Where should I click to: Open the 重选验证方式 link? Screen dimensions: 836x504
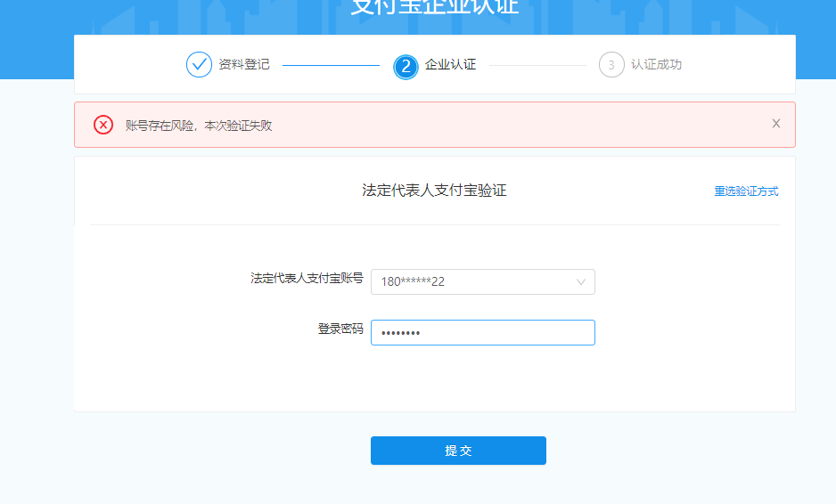(x=746, y=191)
